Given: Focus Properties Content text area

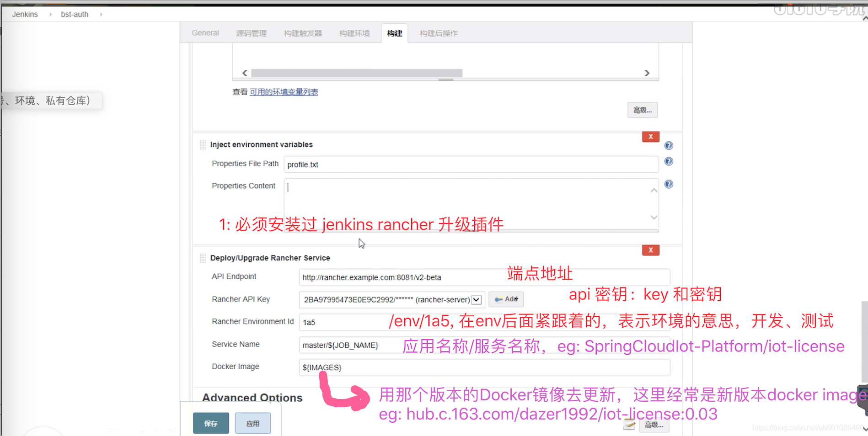Looking at the screenshot, I should tap(471, 205).
